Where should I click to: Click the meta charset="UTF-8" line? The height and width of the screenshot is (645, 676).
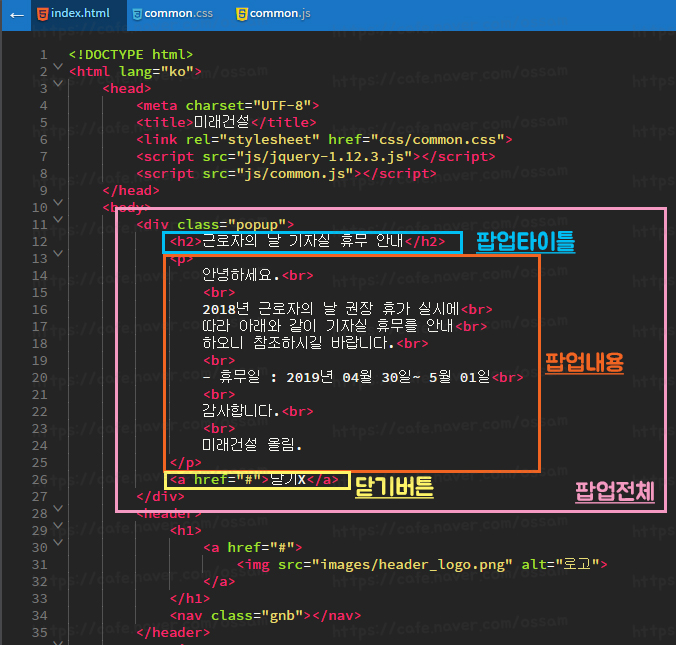[228, 106]
